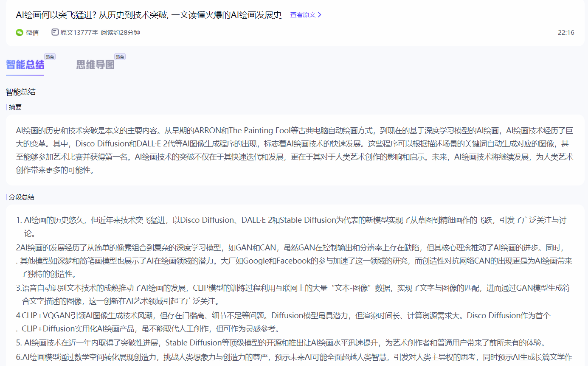Select the 智能总结 tab
588x376 pixels.
[25, 65]
